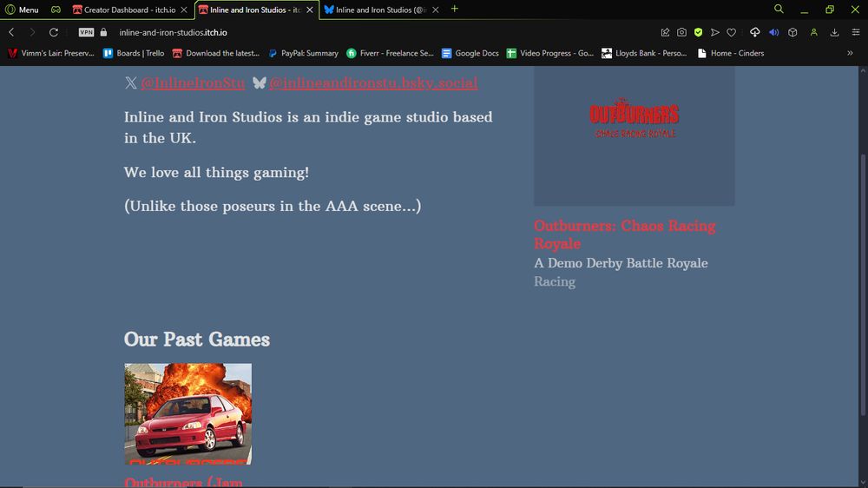Go back with the back arrow
This screenshot has height=488, width=868.
point(11,32)
